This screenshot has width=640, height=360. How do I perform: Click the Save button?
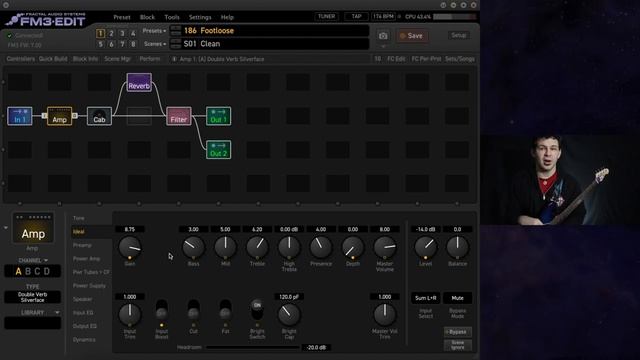point(412,36)
